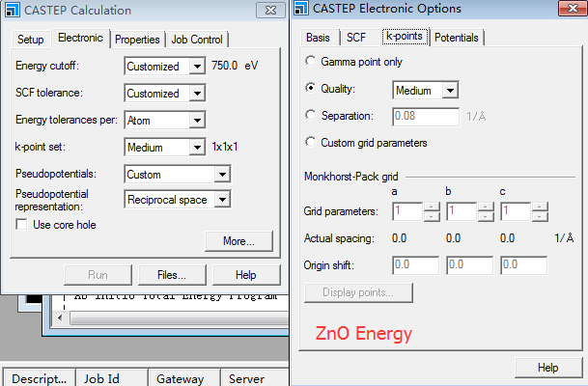Screen dimensions: 588x386
Task: Close the CASTEP Calculation dialog
Action: tap(270, 10)
